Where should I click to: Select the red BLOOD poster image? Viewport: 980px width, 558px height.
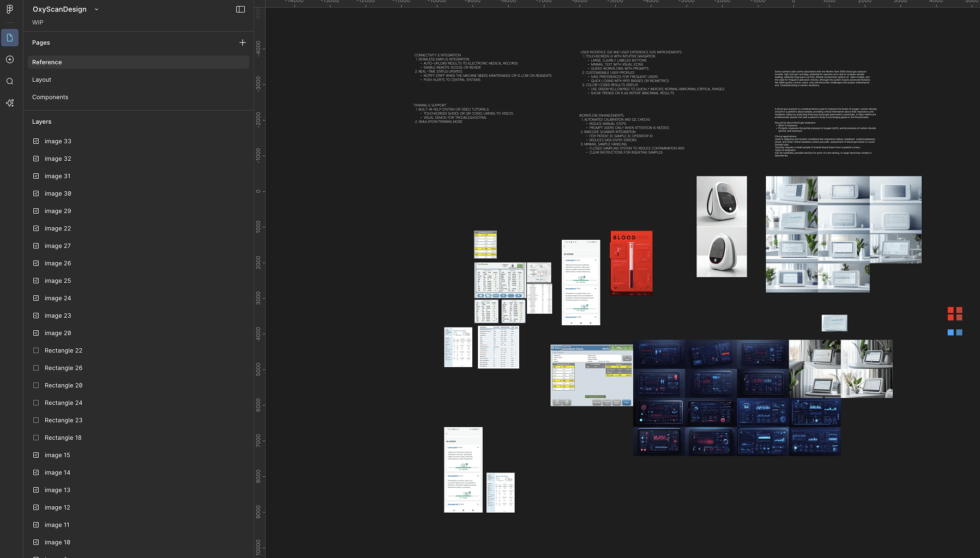[632, 263]
